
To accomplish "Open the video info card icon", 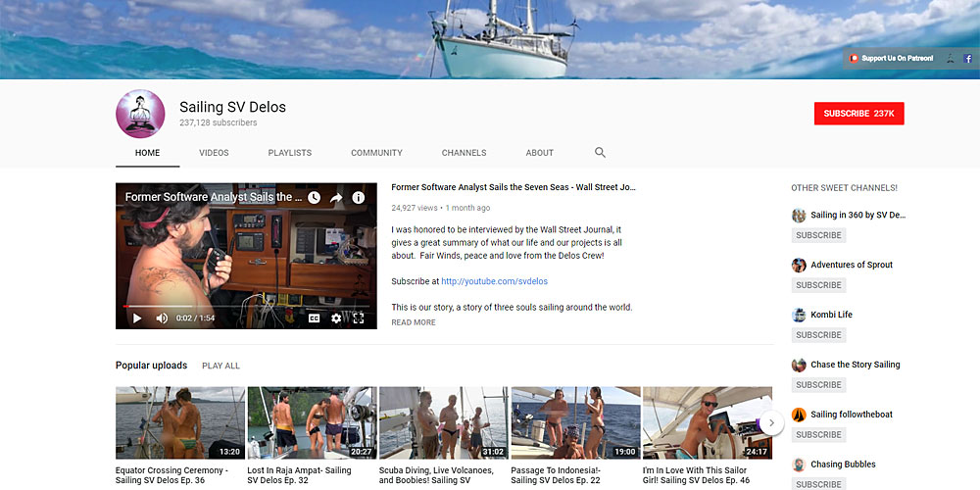I will (x=358, y=198).
